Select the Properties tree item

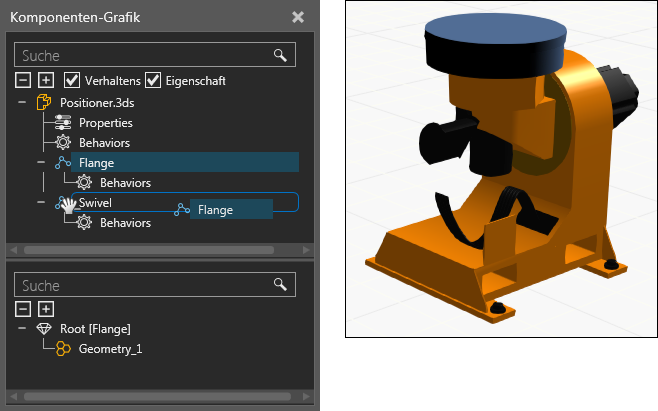pyautogui.click(x=106, y=123)
